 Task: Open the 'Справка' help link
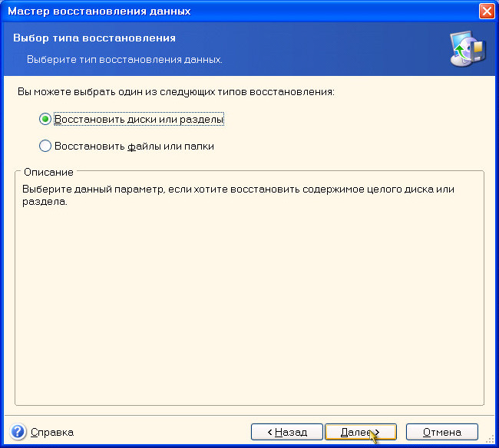pyautogui.click(x=52, y=432)
